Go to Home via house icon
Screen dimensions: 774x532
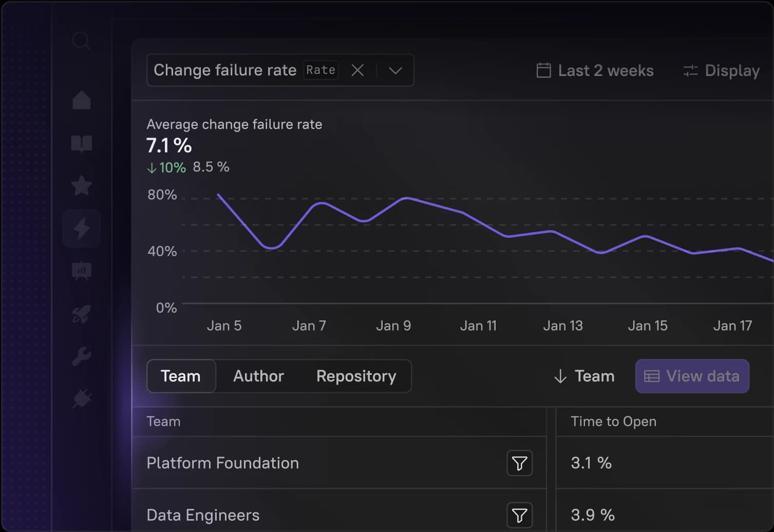81,100
